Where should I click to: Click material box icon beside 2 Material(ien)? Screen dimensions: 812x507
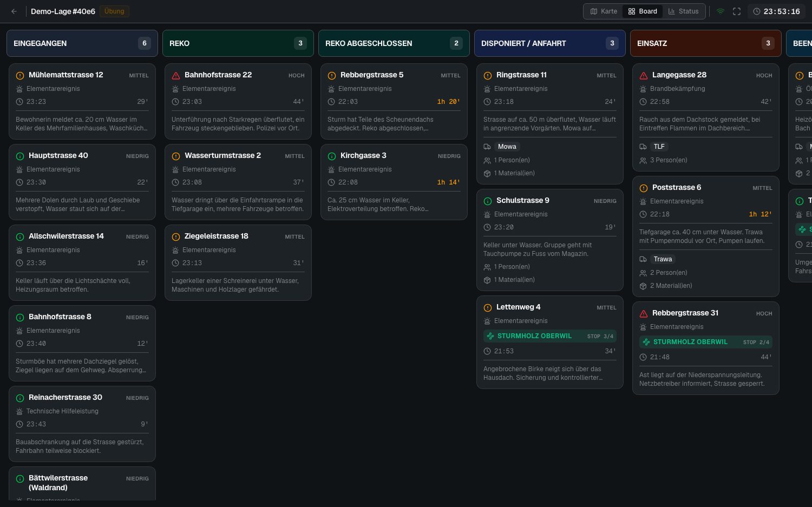[643, 286]
